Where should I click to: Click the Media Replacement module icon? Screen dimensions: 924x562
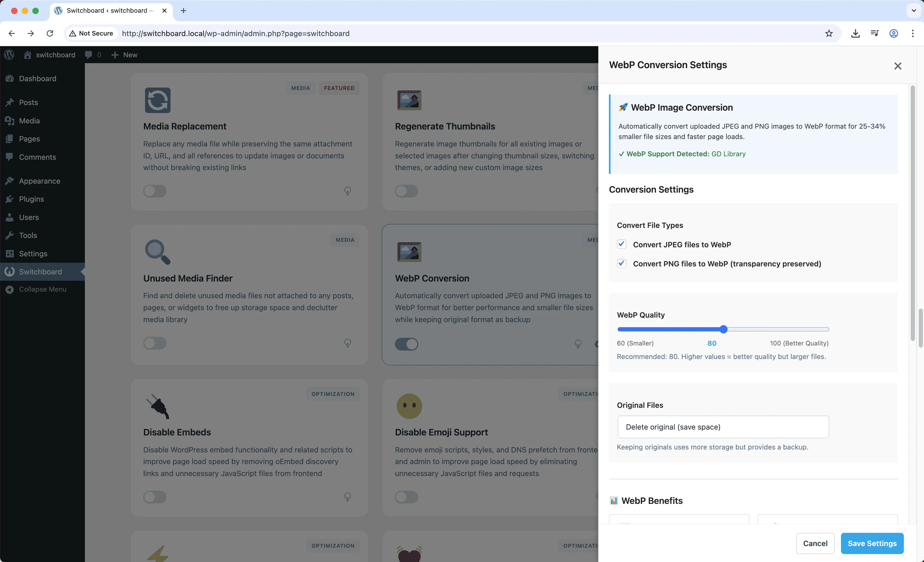[158, 100]
